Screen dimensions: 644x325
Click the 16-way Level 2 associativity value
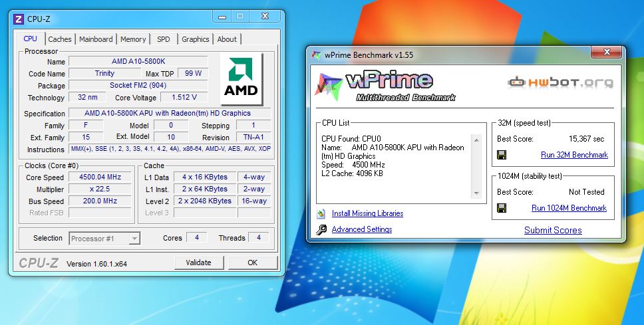coord(254,201)
